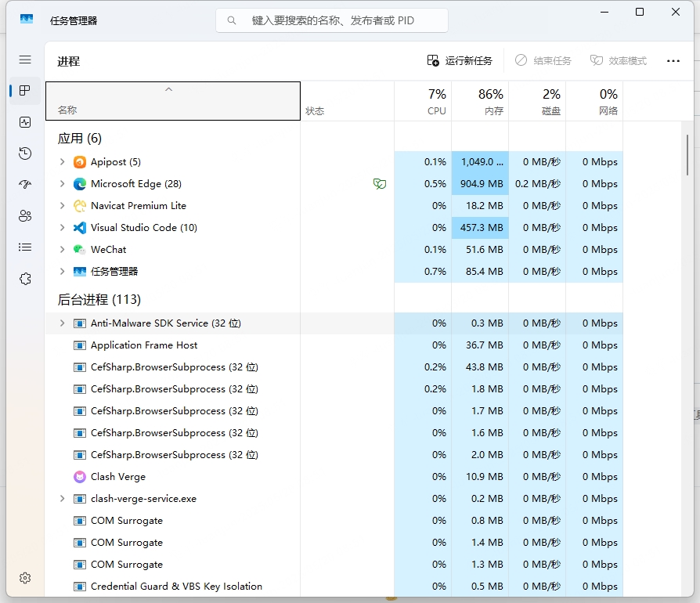
Task: Click Edge disk value 0.2 MB/秒
Action: pyautogui.click(x=538, y=184)
